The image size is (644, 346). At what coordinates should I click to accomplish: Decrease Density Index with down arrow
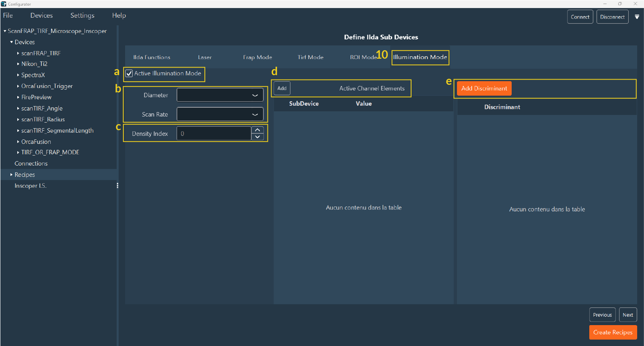click(x=257, y=137)
